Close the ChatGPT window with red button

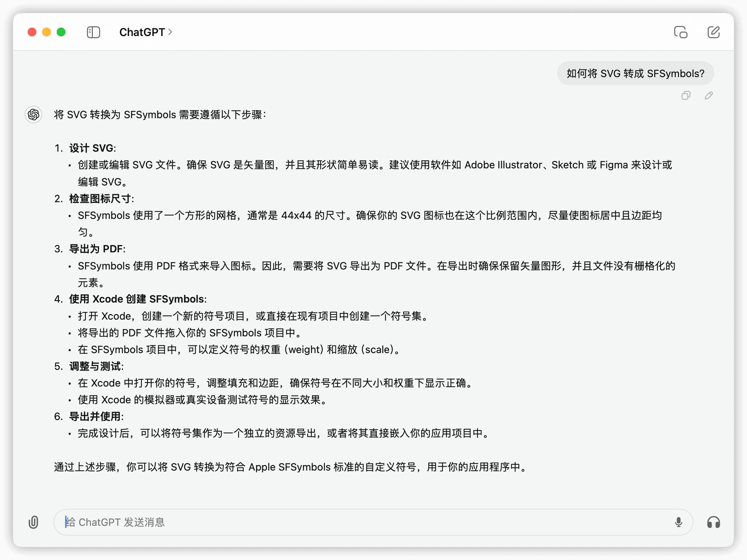pyautogui.click(x=32, y=32)
